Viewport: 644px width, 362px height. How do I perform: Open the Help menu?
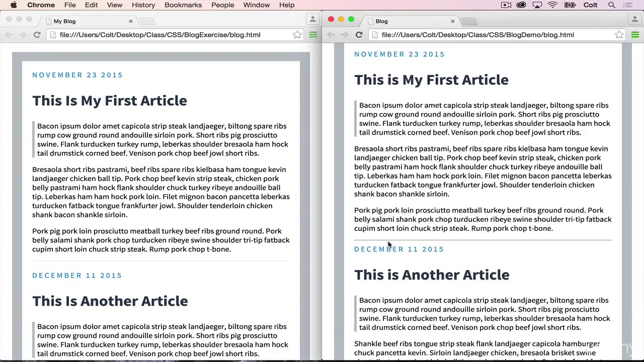point(287,5)
